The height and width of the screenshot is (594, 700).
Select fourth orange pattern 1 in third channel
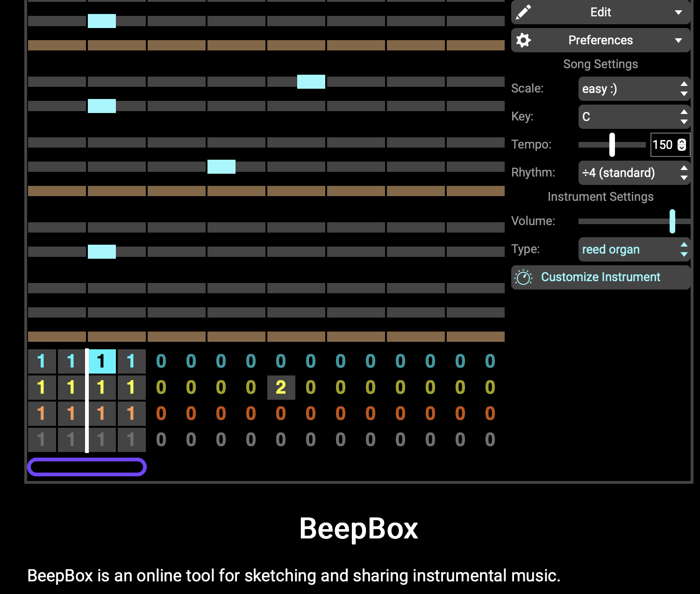coord(132,414)
